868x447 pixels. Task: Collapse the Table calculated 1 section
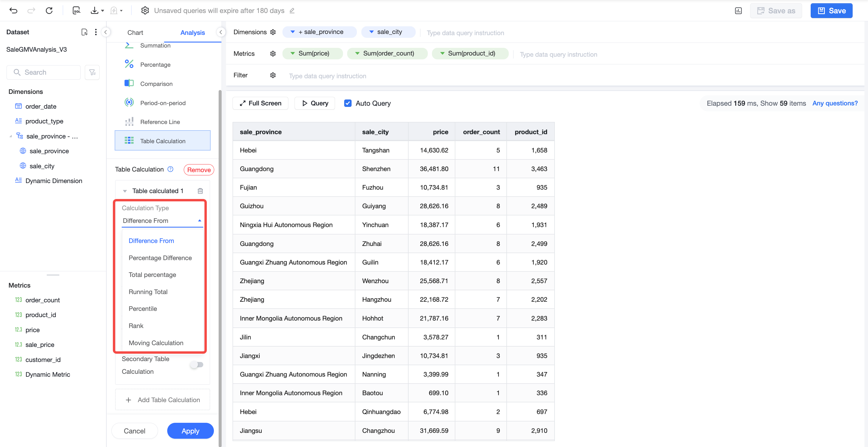point(125,191)
